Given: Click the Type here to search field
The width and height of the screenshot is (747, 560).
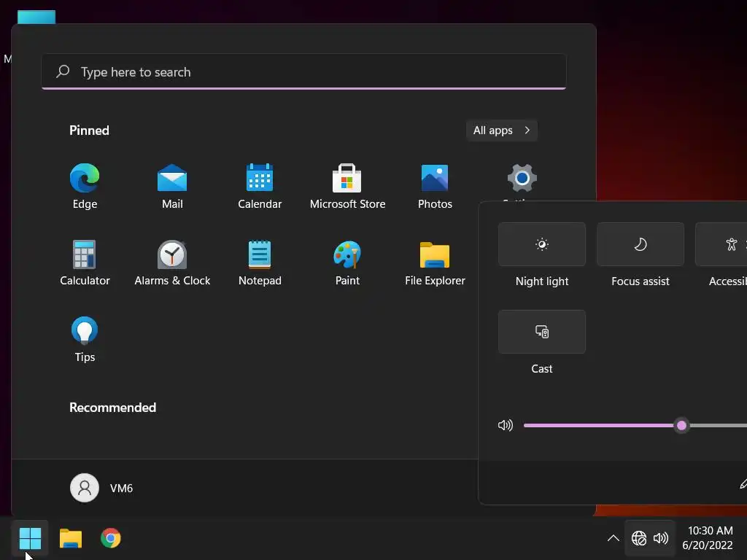Looking at the screenshot, I should pyautogui.click(x=304, y=72).
